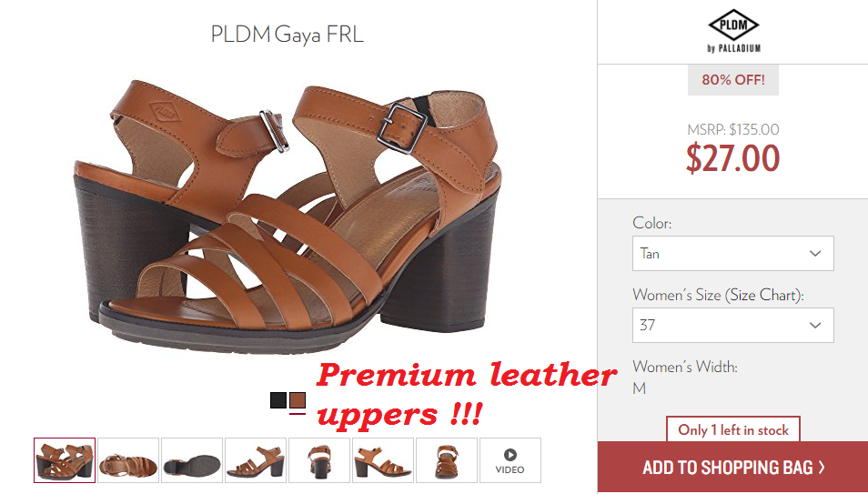
Task: Open the Color dropdown showing Tan
Action: point(733,253)
